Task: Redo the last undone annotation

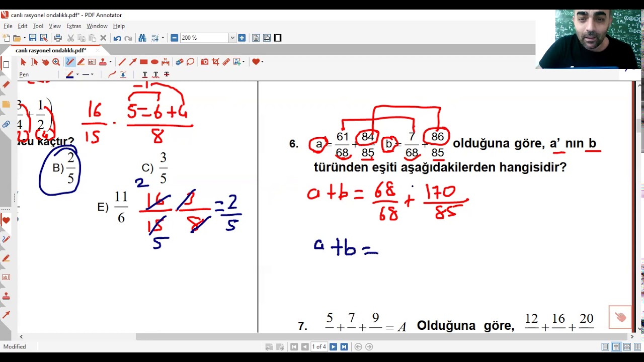Action: pos(128,38)
